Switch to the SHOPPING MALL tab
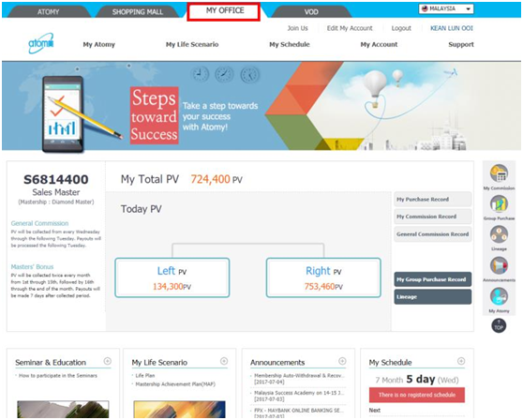Screen dimensions: 523x420 pos(138,11)
